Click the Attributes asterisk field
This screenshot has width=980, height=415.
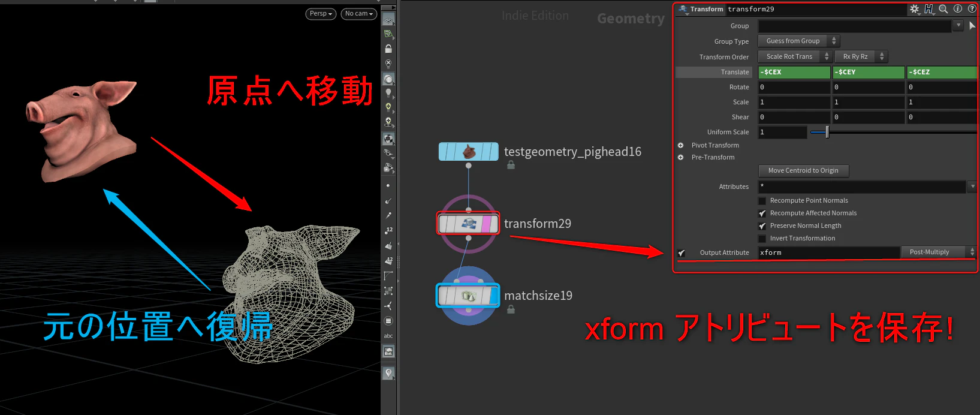tap(862, 187)
